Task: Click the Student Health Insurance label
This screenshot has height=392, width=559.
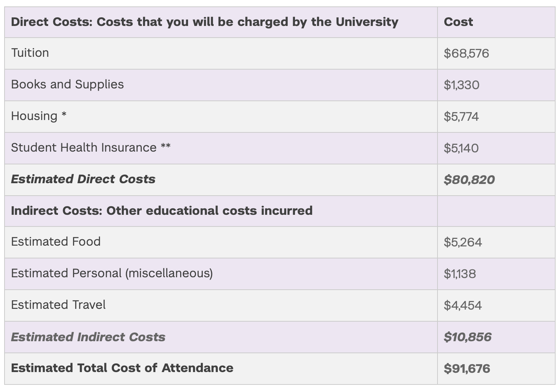Action: pyautogui.click(x=91, y=147)
